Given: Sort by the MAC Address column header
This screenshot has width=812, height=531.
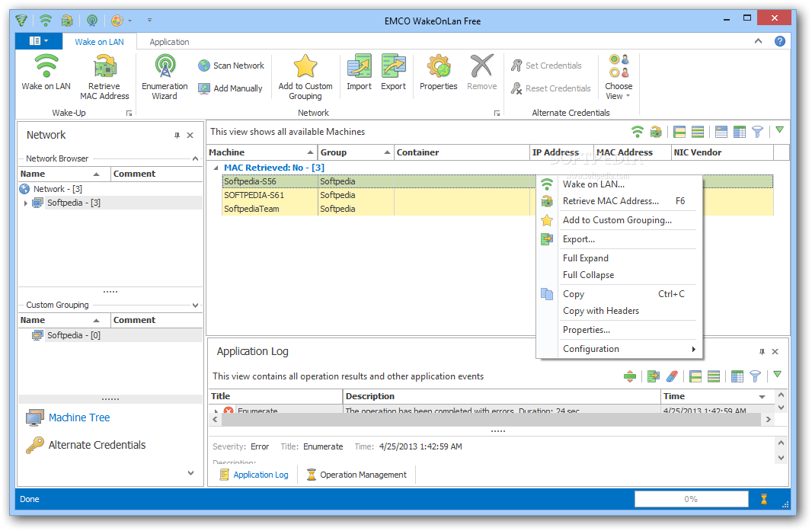Looking at the screenshot, I should click(631, 152).
